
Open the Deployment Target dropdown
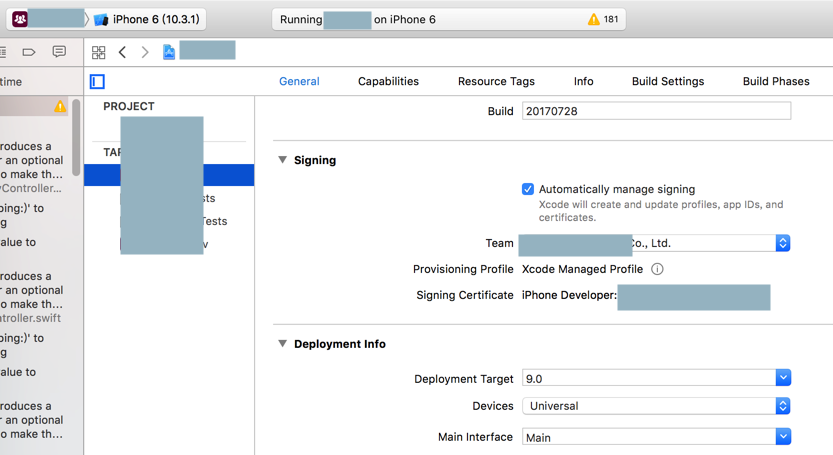click(782, 378)
